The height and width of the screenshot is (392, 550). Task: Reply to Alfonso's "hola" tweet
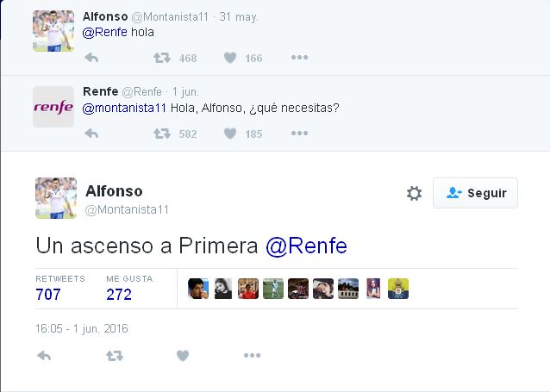point(91,58)
